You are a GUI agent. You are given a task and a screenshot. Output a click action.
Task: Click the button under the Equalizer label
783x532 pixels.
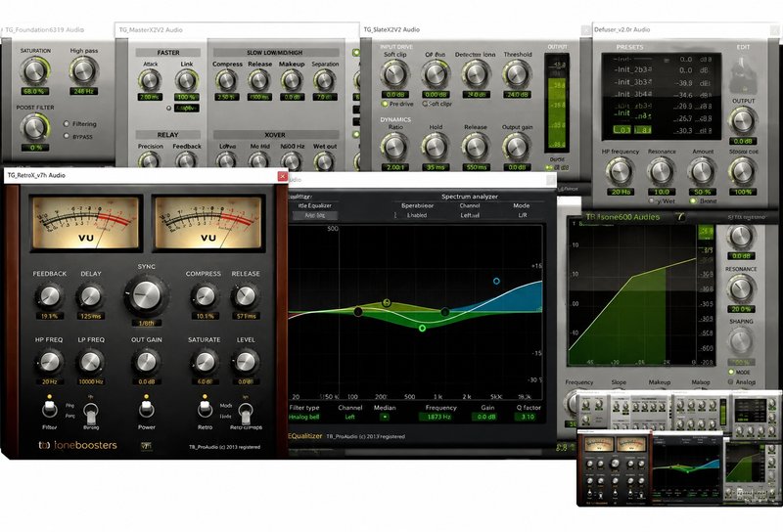[314, 215]
